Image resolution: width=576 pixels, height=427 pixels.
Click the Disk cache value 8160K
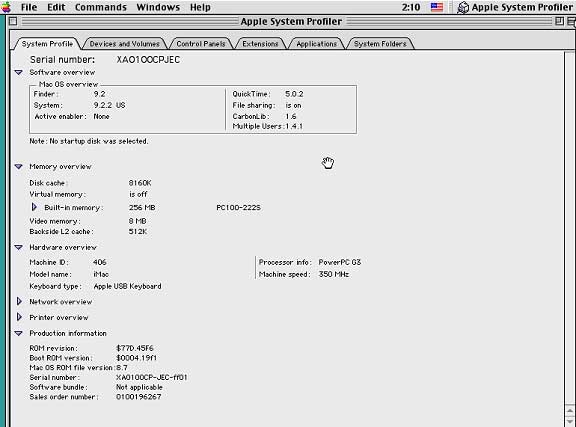[x=140, y=183]
